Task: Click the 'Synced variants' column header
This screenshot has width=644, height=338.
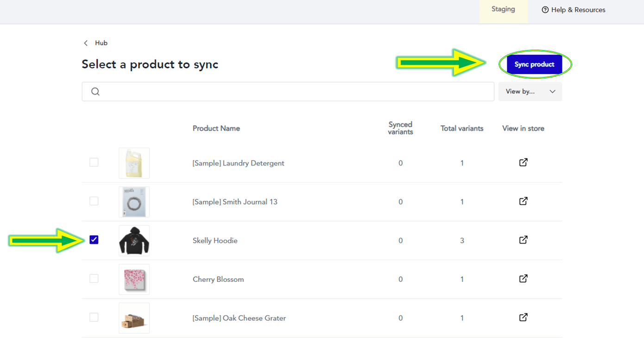Action: point(400,128)
